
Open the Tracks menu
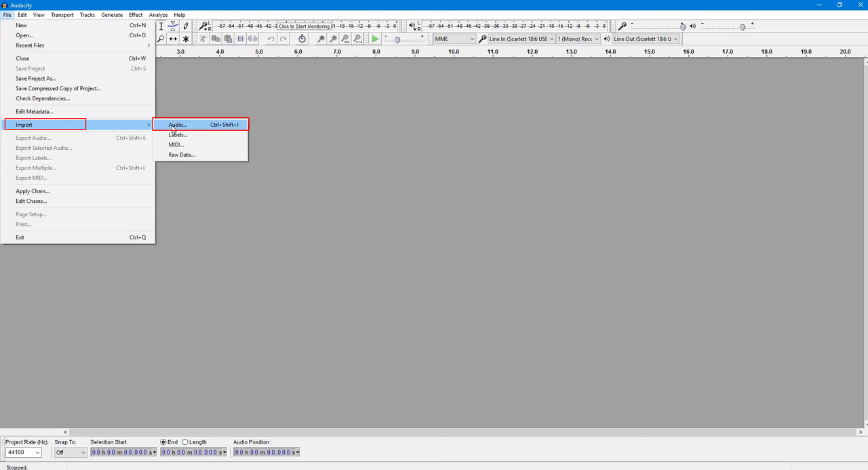pos(87,15)
